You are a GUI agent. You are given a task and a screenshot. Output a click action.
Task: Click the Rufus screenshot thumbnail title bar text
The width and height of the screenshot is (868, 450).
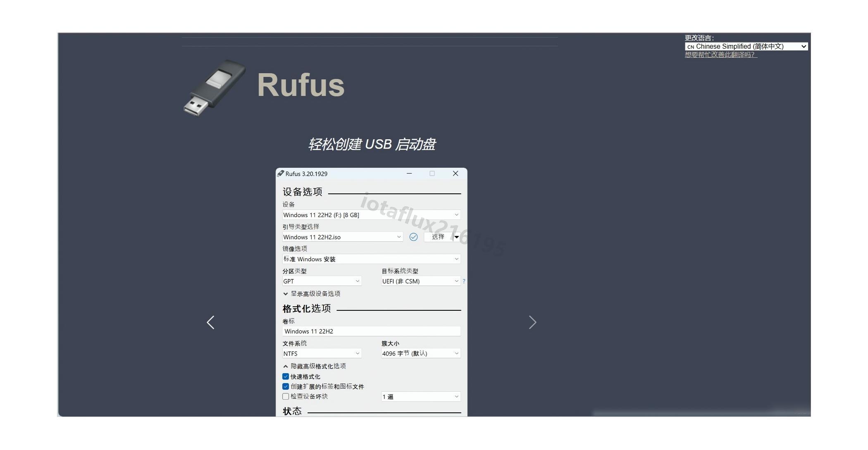[306, 174]
